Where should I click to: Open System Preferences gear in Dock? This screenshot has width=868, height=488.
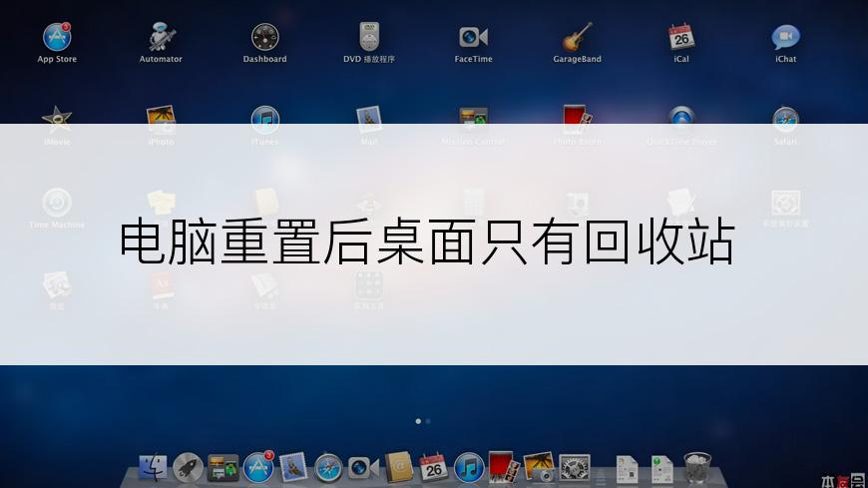point(574,468)
